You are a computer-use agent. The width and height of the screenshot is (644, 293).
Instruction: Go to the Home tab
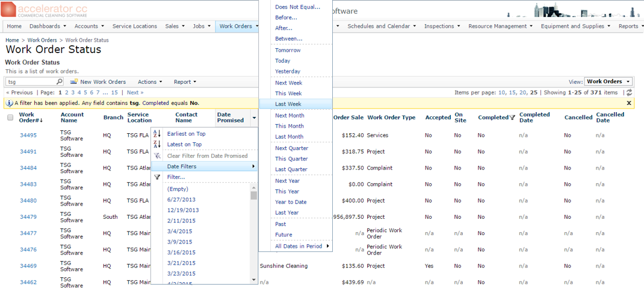click(x=14, y=26)
